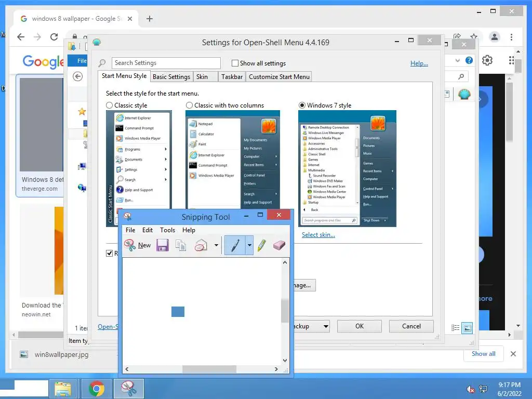Open Chrome three-dot menu
The image size is (532, 399).
[511, 37]
